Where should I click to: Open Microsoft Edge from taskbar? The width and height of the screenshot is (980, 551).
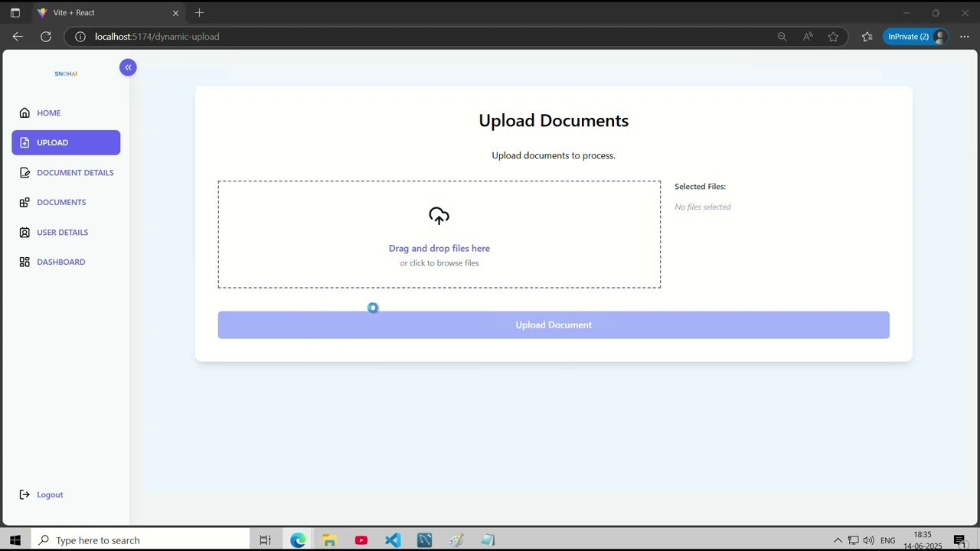(x=298, y=540)
